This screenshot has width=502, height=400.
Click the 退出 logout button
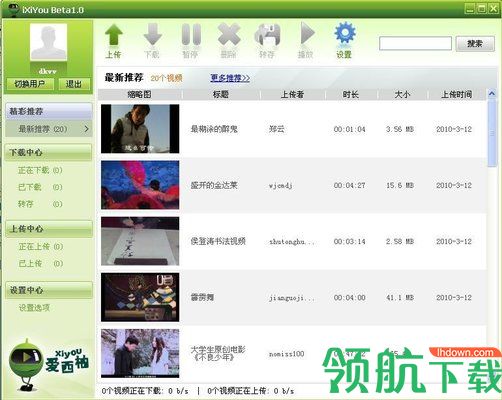(74, 84)
